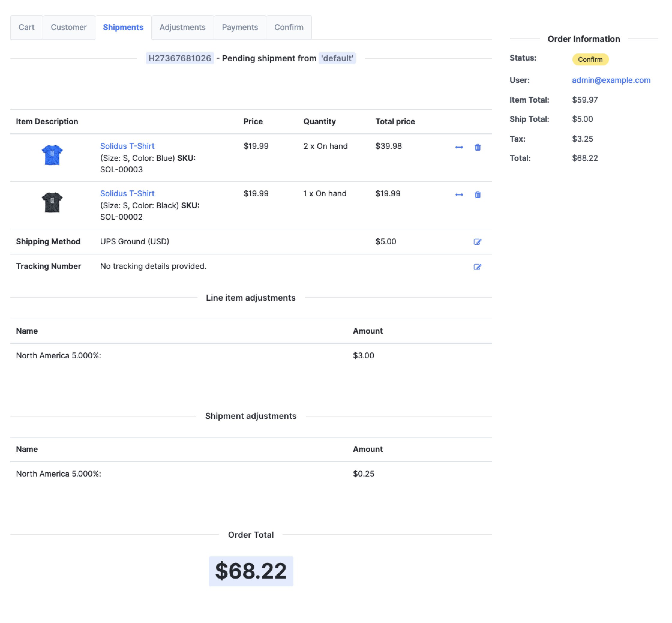Viewport: 672px width, 623px height.
Task: Switch to the Confirm tab
Action: click(x=289, y=27)
